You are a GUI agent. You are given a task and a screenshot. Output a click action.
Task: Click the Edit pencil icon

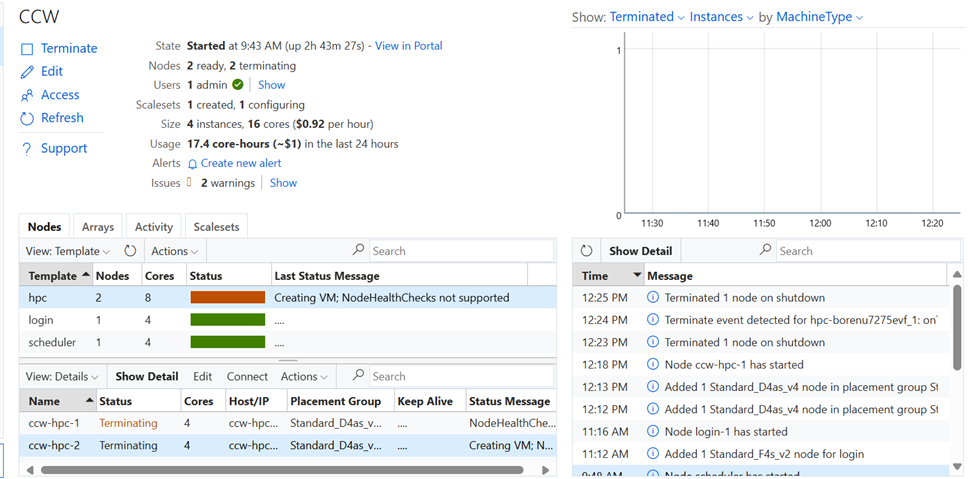point(27,72)
